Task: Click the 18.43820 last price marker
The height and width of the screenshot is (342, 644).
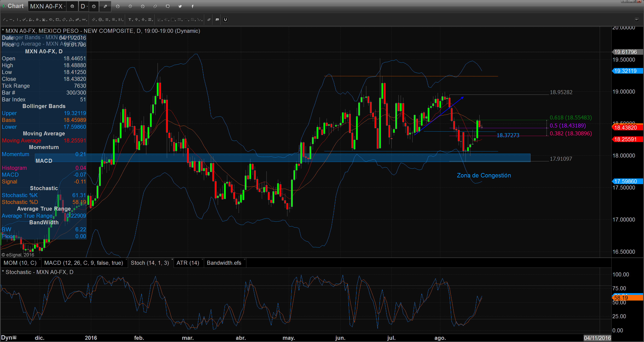Action: point(627,128)
